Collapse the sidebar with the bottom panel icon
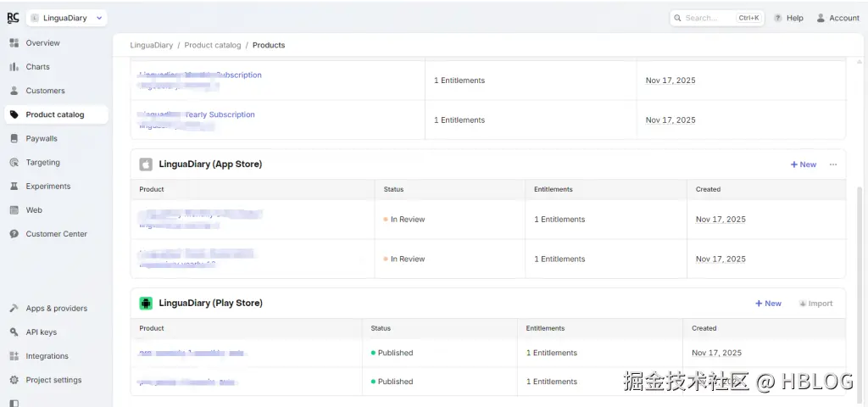This screenshot has width=868, height=407. coord(14,403)
